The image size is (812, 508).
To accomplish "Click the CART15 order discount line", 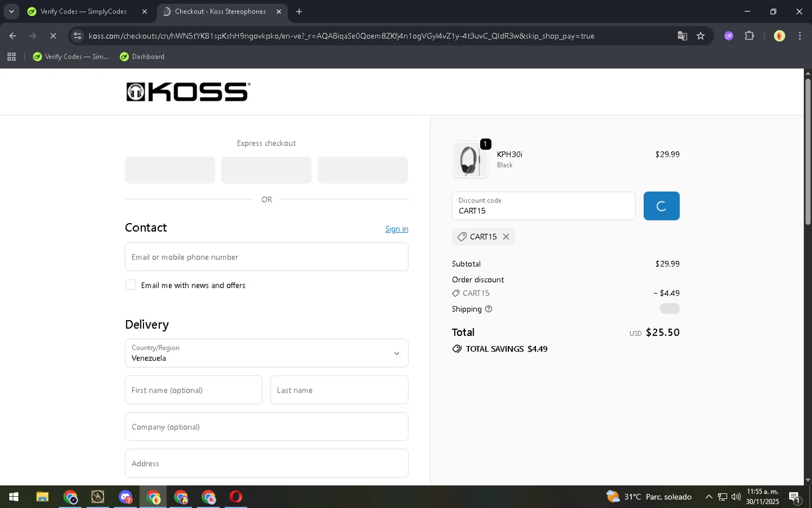I will 566,294.
